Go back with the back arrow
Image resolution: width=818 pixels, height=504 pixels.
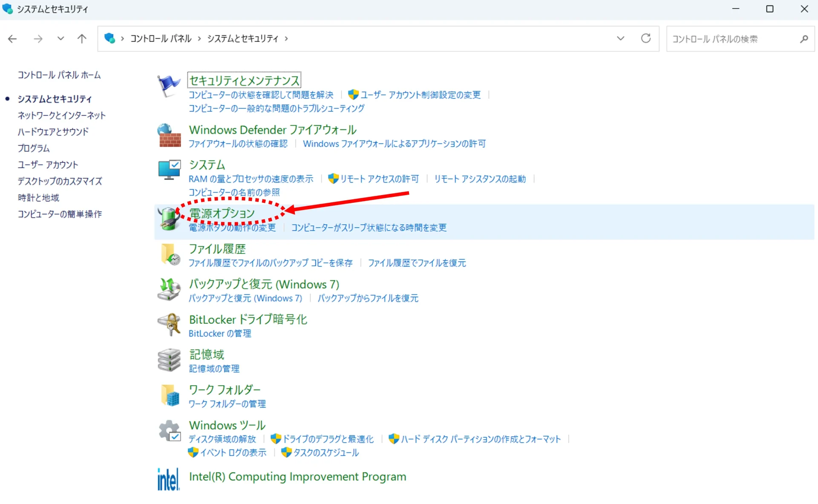tap(12, 39)
